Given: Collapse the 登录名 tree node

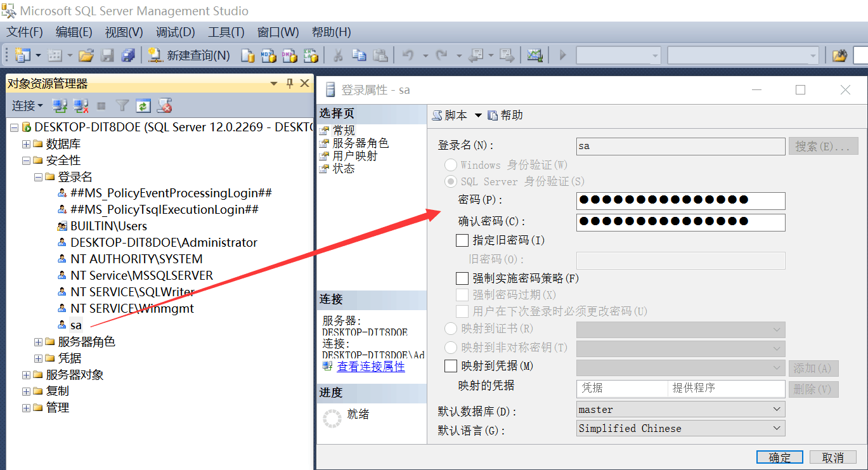Looking at the screenshot, I should [39, 177].
